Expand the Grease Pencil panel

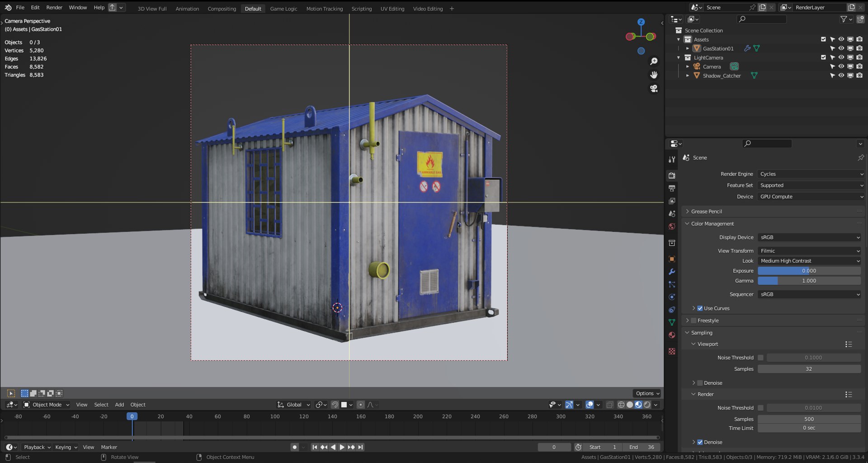click(x=706, y=212)
